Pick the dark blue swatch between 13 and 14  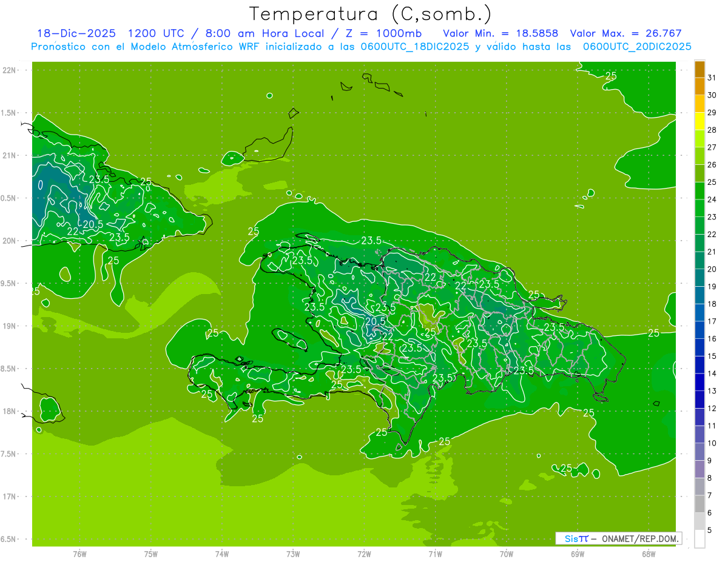tap(699, 383)
